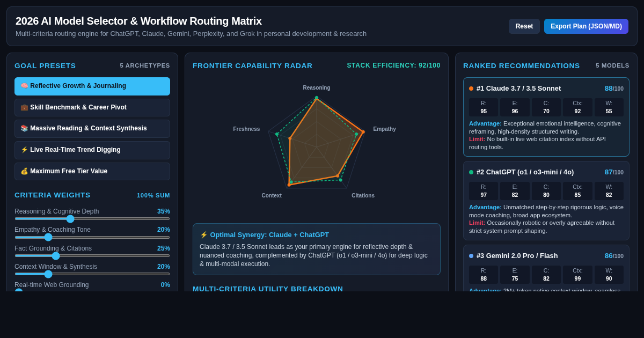Adjust Fact Grounding & Citations slider
This screenshot has height=338, width=644.
(92, 255)
